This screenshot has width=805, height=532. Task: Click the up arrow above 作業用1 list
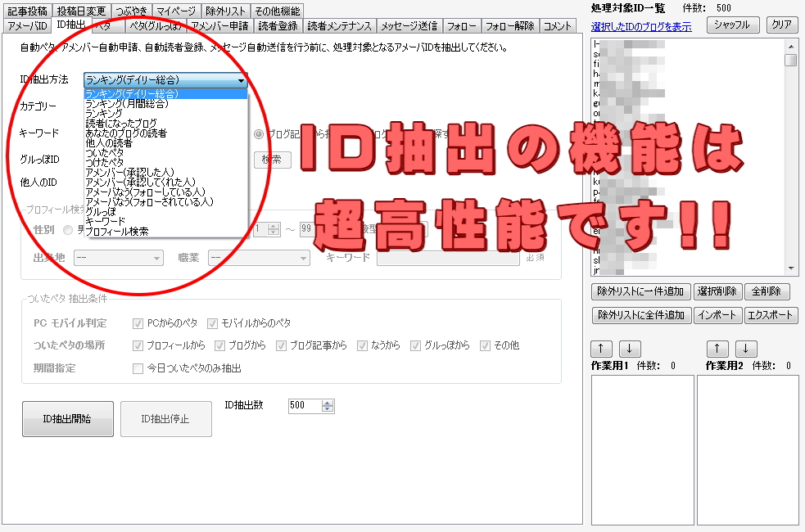[602, 349]
